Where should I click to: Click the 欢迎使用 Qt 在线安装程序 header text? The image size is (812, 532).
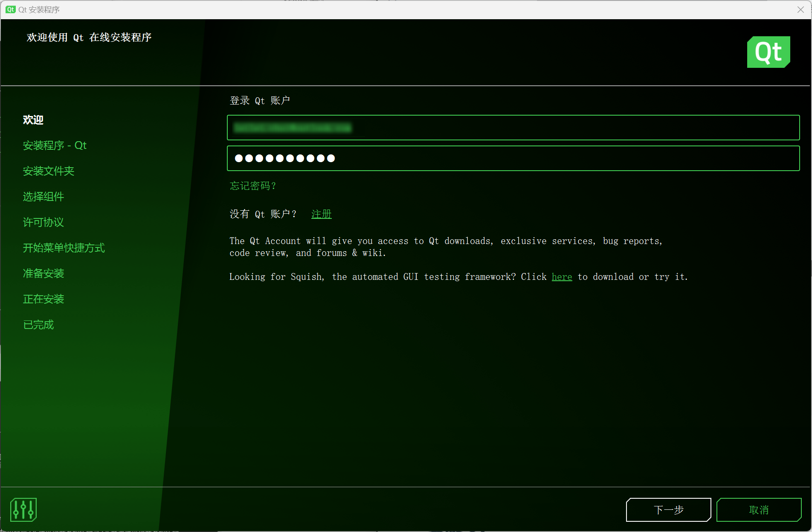point(89,38)
